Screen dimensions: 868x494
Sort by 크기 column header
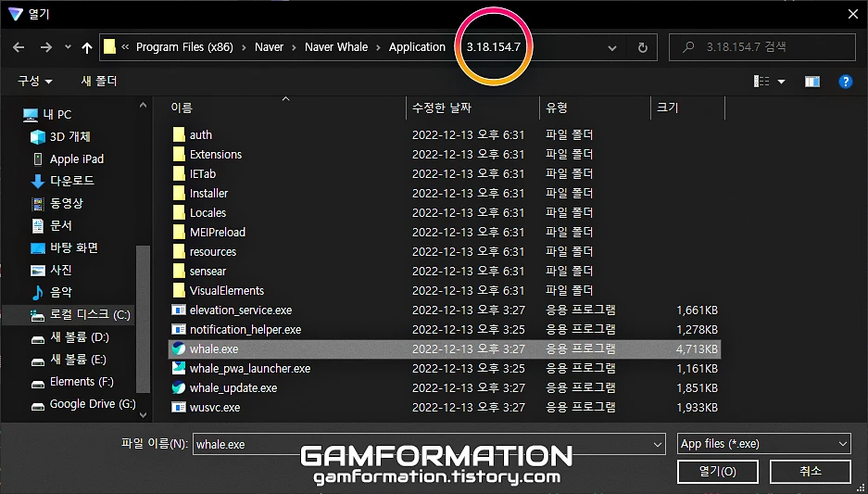[x=667, y=108]
